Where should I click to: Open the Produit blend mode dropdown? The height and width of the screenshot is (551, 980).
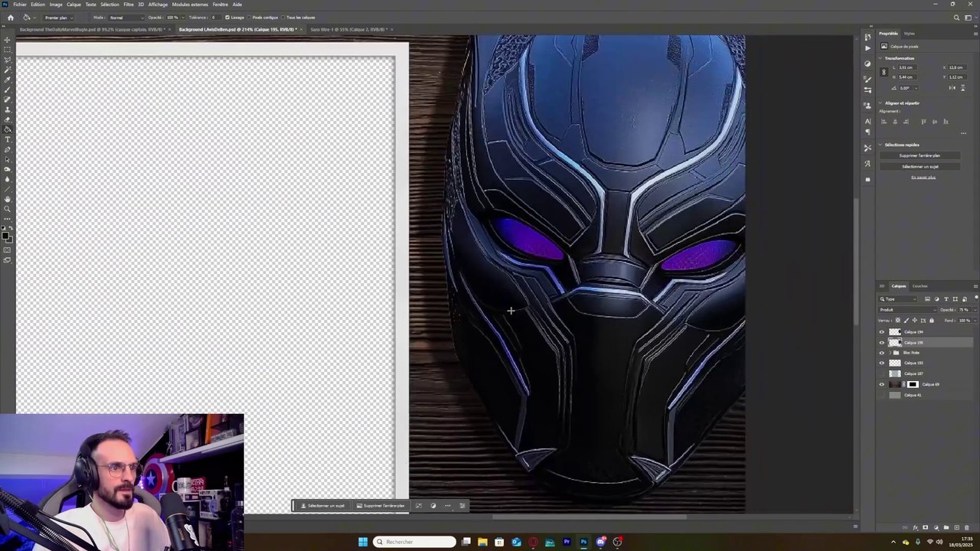pyautogui.click(x=907, y=310)
